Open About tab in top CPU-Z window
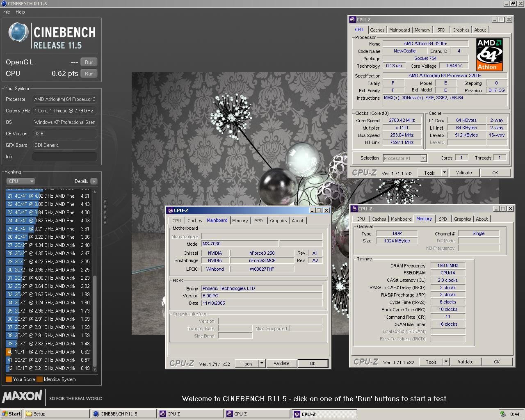The width and height of the screenshot is (525, 420). pos(480,30)
